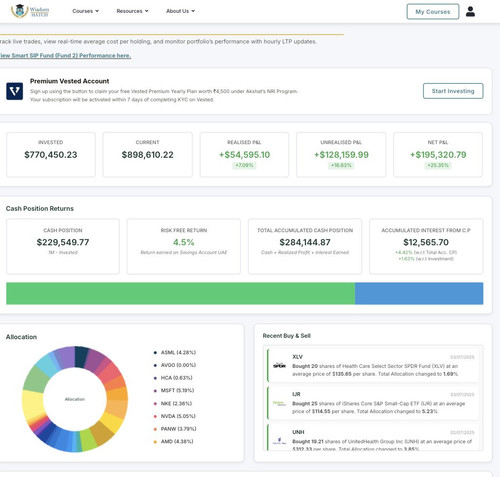This screenshot has height=477, width=500.
Task: Select the ASML legend entry
Action: [x=175, y=352]
